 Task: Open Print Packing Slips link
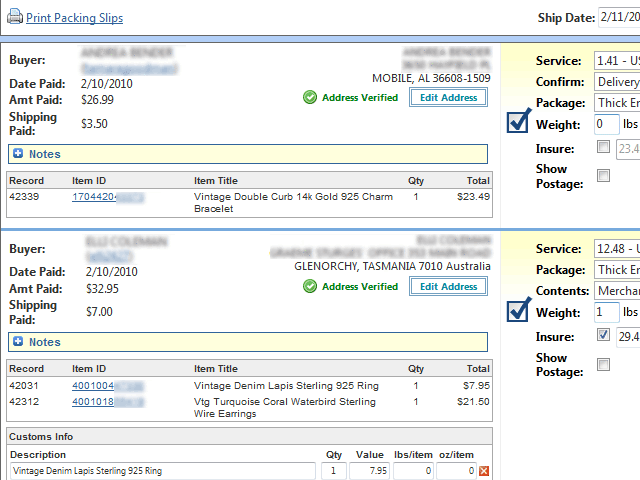(x=76, y=18)
